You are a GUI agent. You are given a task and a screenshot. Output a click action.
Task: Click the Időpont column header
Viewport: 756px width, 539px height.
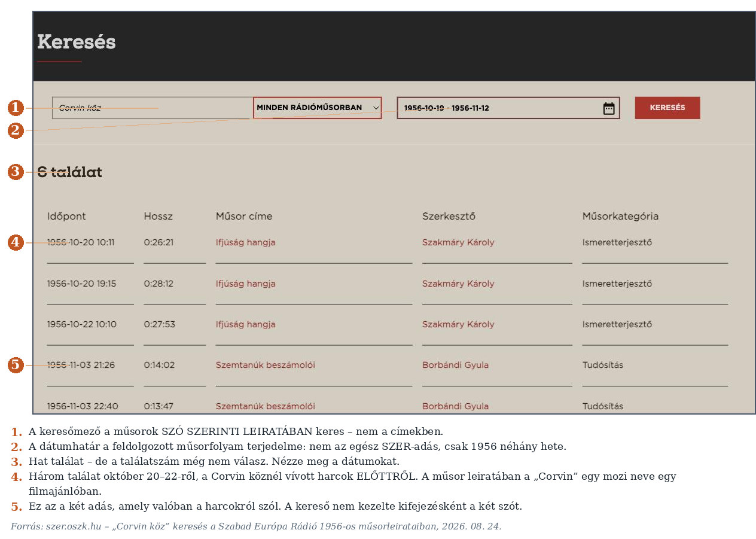click(x=66, y=216)
